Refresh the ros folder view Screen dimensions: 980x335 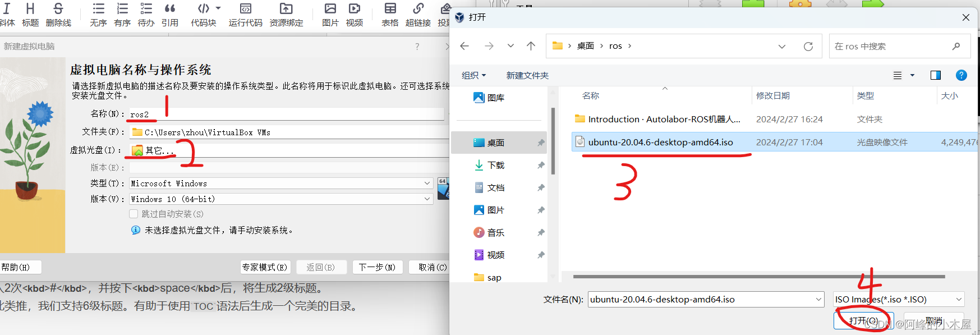point(808,47)
